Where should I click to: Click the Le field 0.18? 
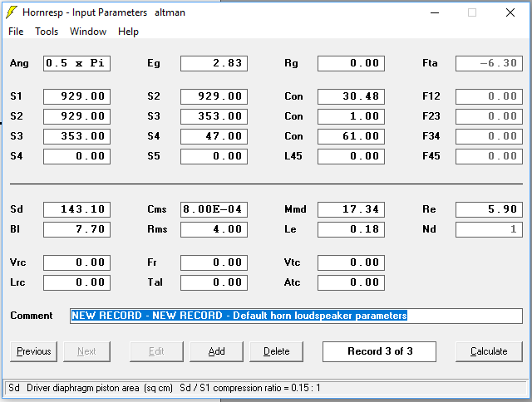[351, 230]
